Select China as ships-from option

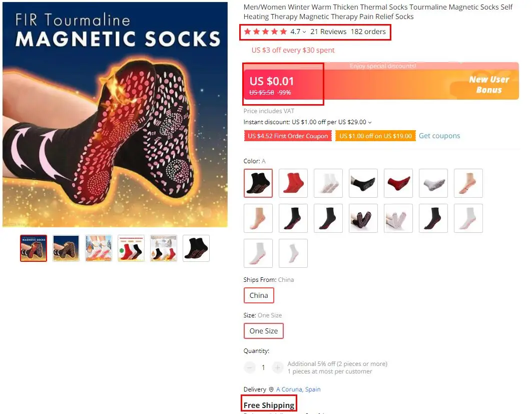(259, 295)
